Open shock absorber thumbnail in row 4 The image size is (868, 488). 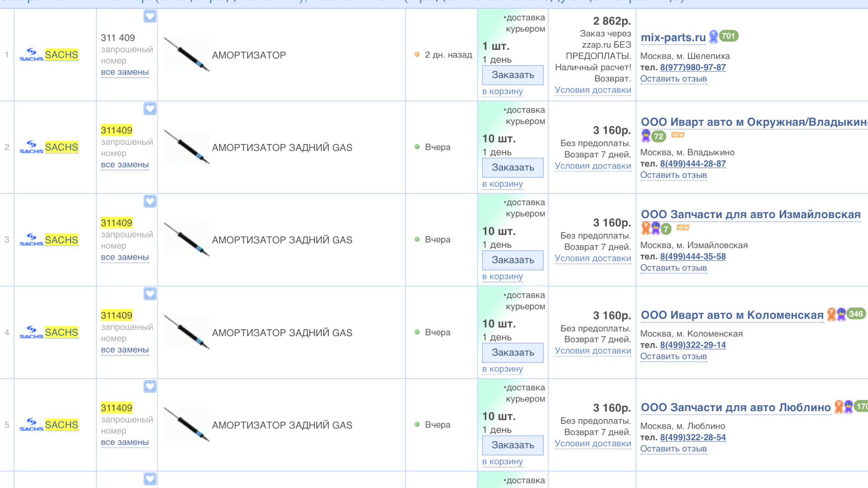pos(186,332)
